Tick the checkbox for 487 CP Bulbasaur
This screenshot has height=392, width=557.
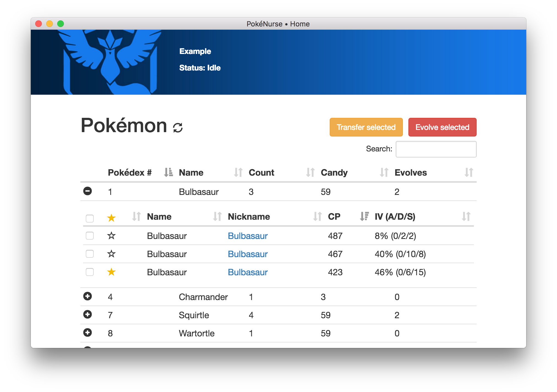coord(90,236)
